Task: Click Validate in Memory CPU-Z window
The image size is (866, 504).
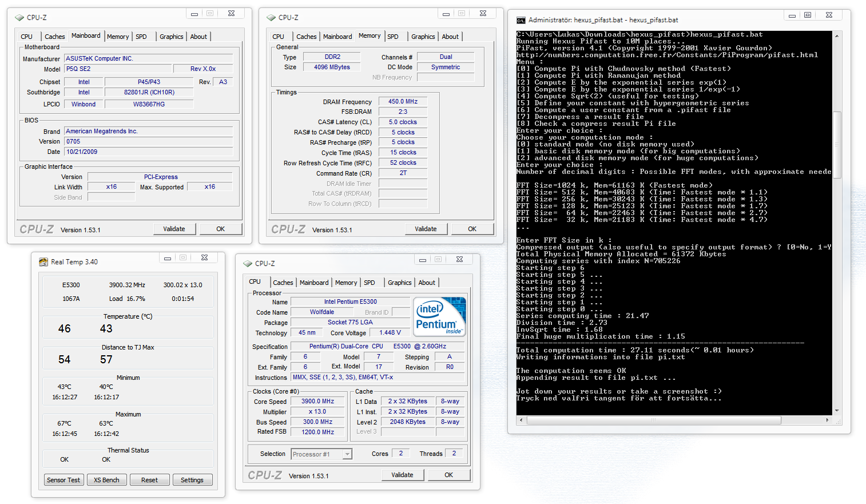Action: (426, 229)
